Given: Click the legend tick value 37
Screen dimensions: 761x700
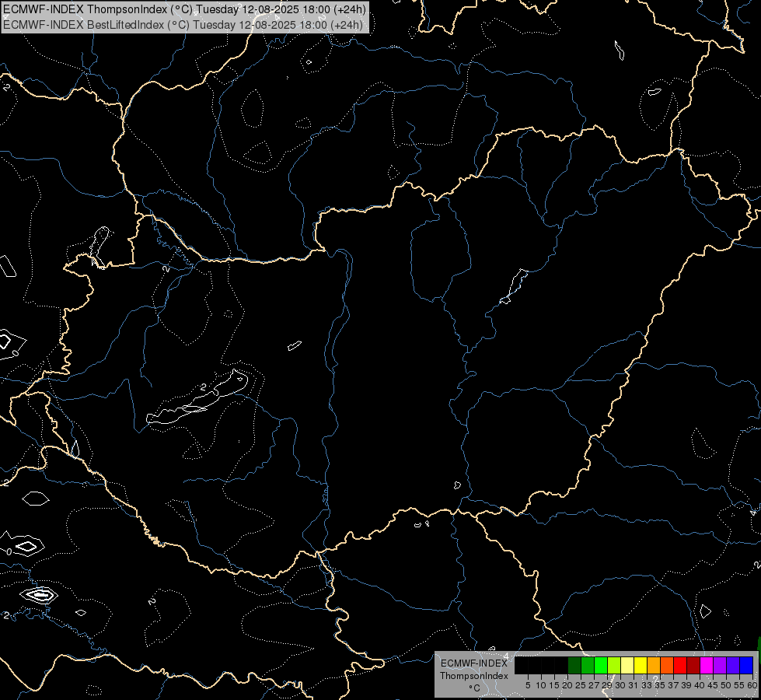Looking at the screenshot, I should click(x=674, y=685).
